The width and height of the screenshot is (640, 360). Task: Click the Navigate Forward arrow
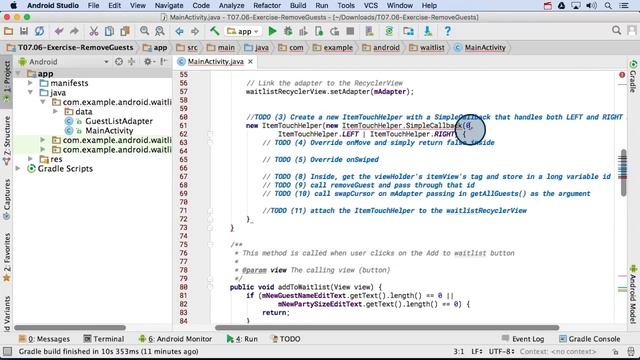click(195, 31)
